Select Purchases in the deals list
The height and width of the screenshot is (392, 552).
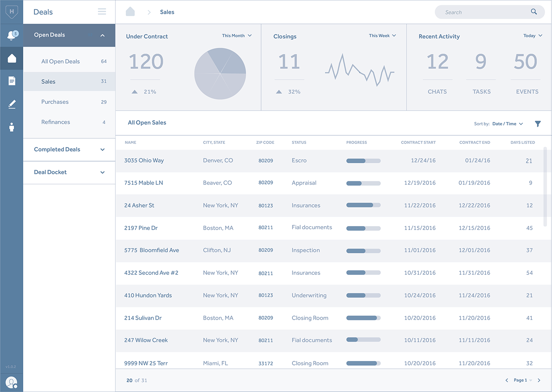click(x=55, y=102)
